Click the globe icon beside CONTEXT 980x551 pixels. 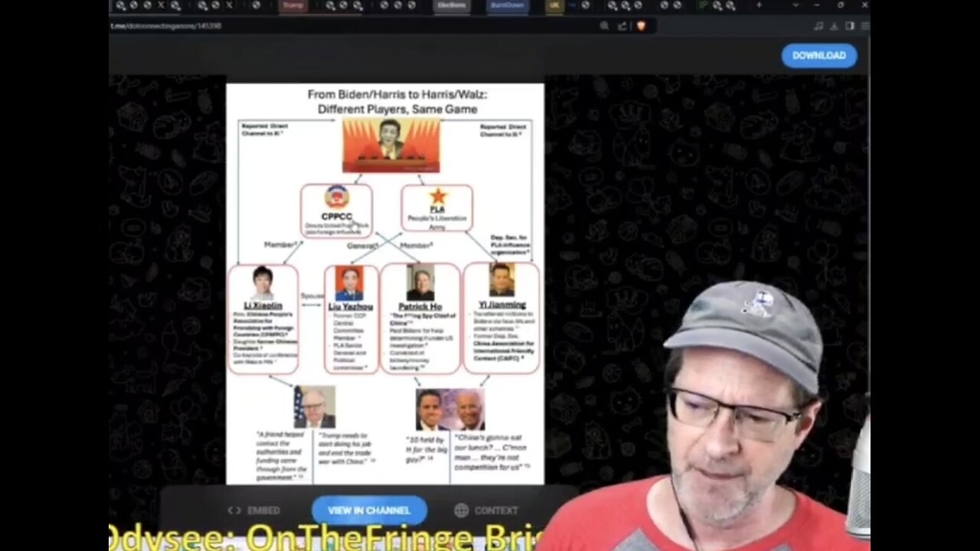461,510
